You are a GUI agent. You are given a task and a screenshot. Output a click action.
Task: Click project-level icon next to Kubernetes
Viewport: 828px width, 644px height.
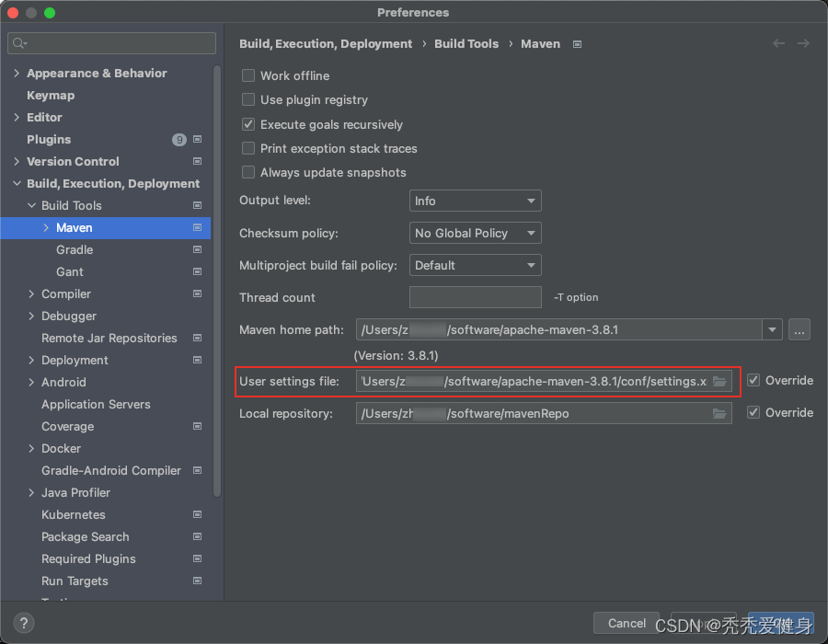(198, 514)
